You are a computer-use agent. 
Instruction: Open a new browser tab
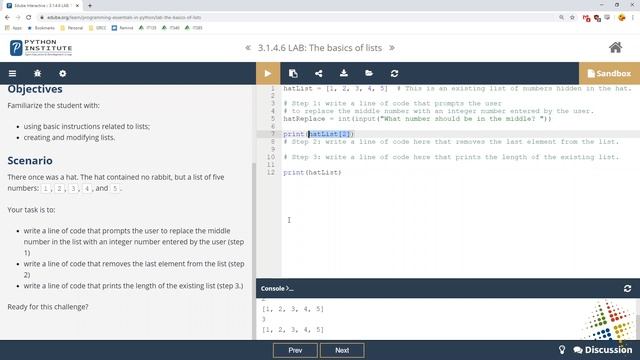pyautogui.click(x=90, y=5)
